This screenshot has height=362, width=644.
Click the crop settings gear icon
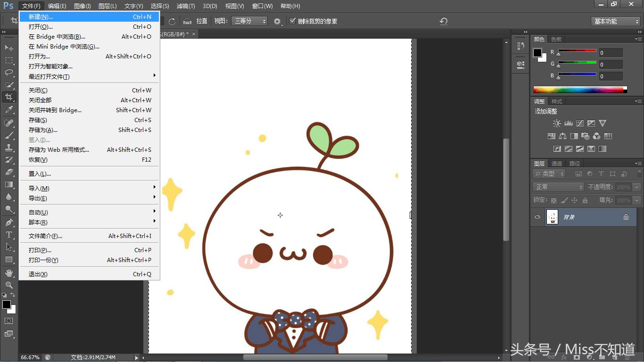click(x=277, y=21)
